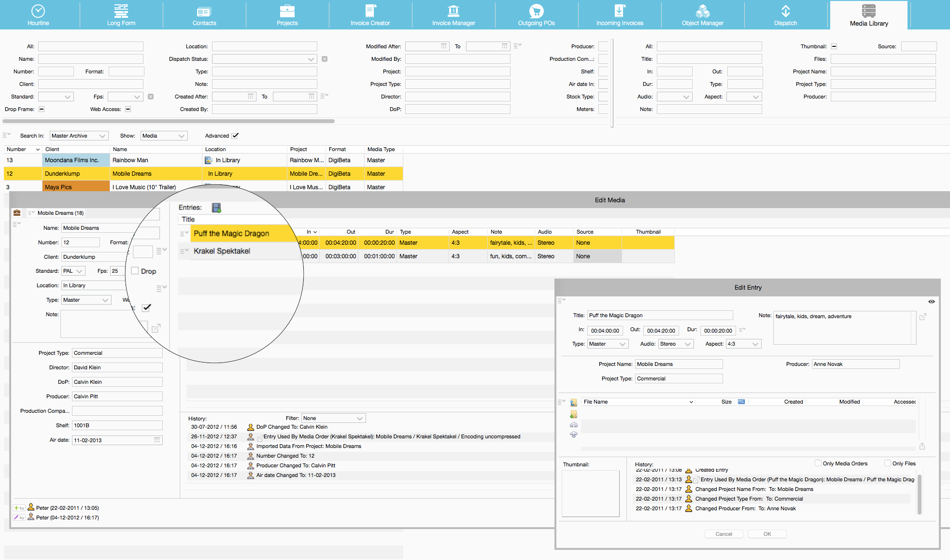Toggle the Advanced checkbox in search bar

tap(237, 136)
